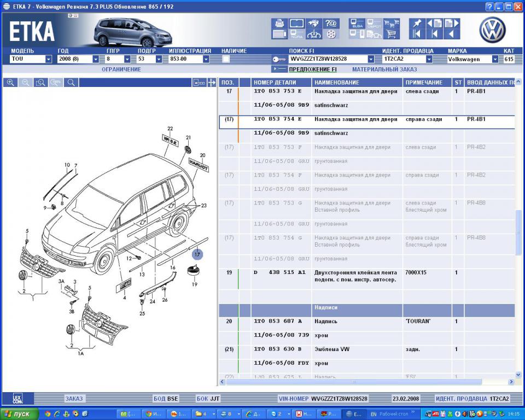Image resolution: width=525 pixels, height=420 pixels.
Task: Click callout number 24 in illustration
Action: pos(153,301)
